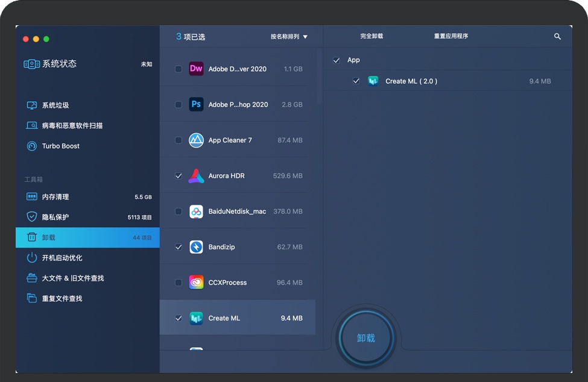Click the 2.8 GB size of Photoshop
The image size is (588, 382).
pos(292,104)
